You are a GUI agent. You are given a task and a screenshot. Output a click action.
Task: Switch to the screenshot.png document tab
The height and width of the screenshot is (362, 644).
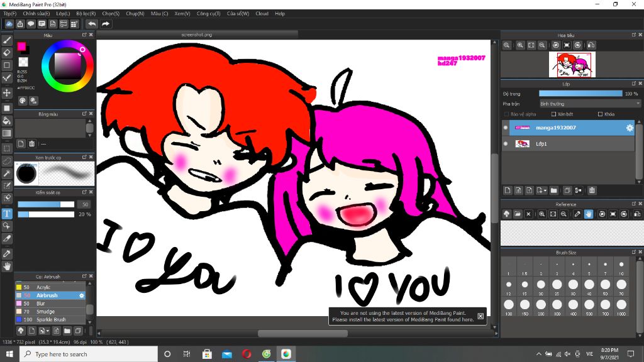pyautogui.click(x=197, y=35)
